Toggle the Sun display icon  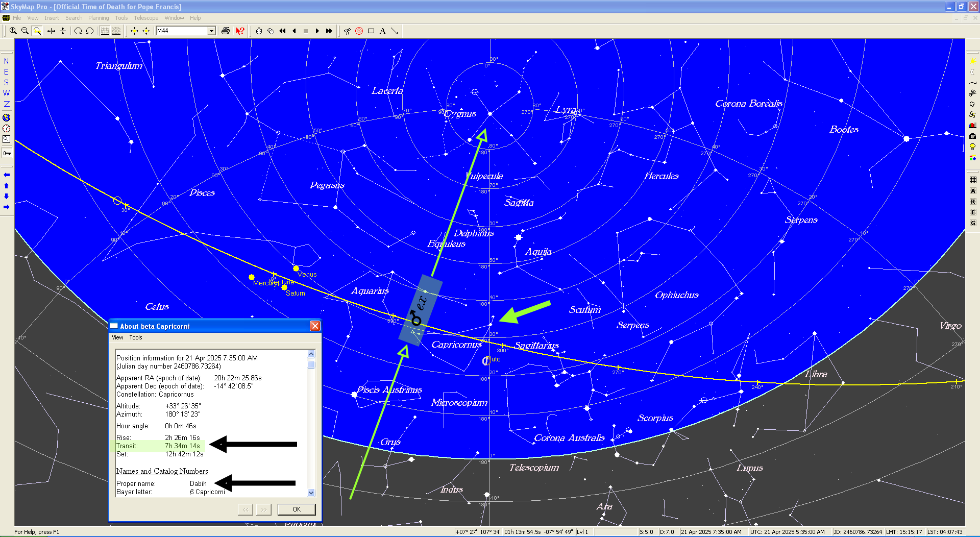click(x=972, y=61)
